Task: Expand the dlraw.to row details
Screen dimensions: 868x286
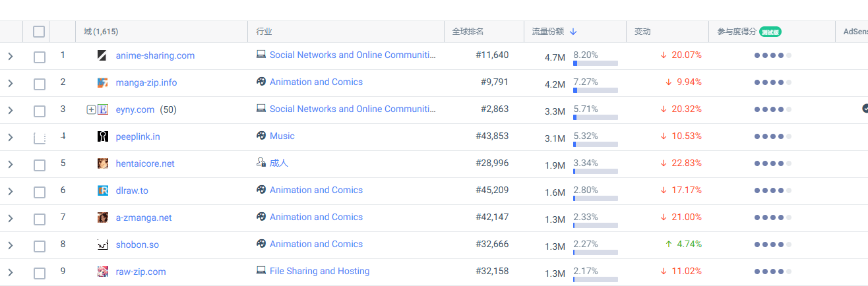Action: pyautogui.click(x=10, y=192)
